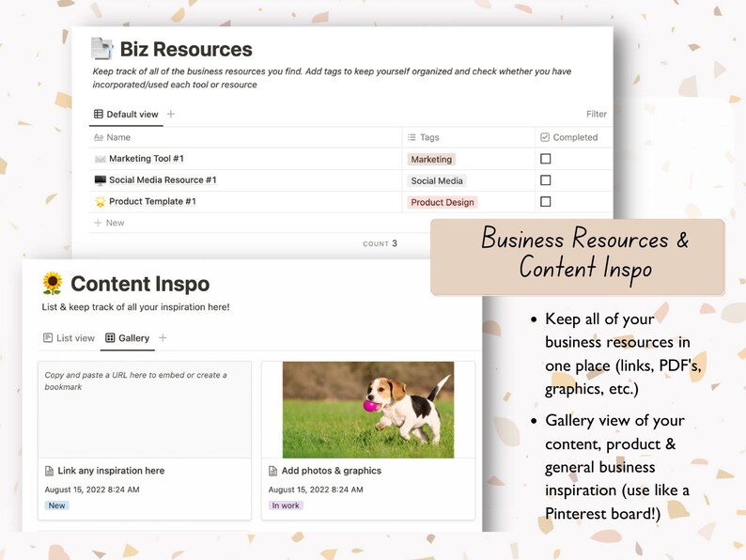Screen dimensions: 746x560
Task: Click the envelope icon for Marketing Tool #1
Action: [100, 159]
